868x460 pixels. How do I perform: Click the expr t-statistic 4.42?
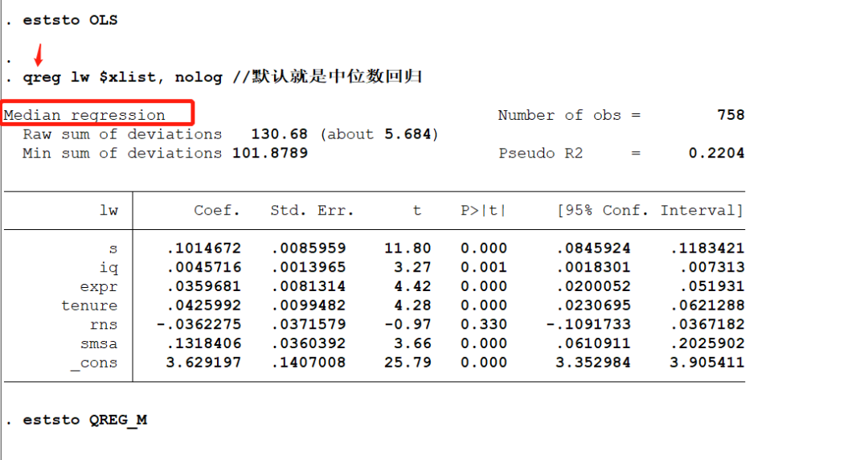point(412,287)
